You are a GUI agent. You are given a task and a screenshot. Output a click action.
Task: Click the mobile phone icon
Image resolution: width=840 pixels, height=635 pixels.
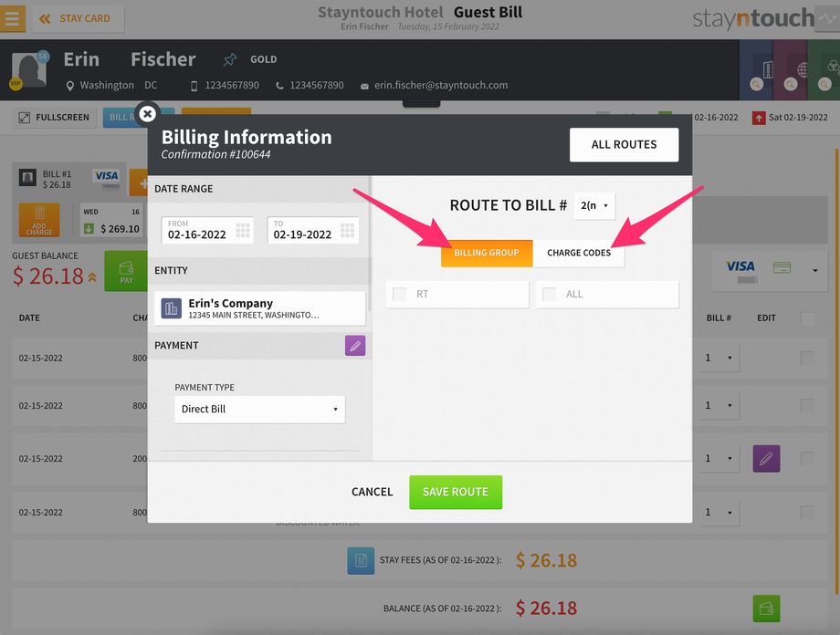194,86
